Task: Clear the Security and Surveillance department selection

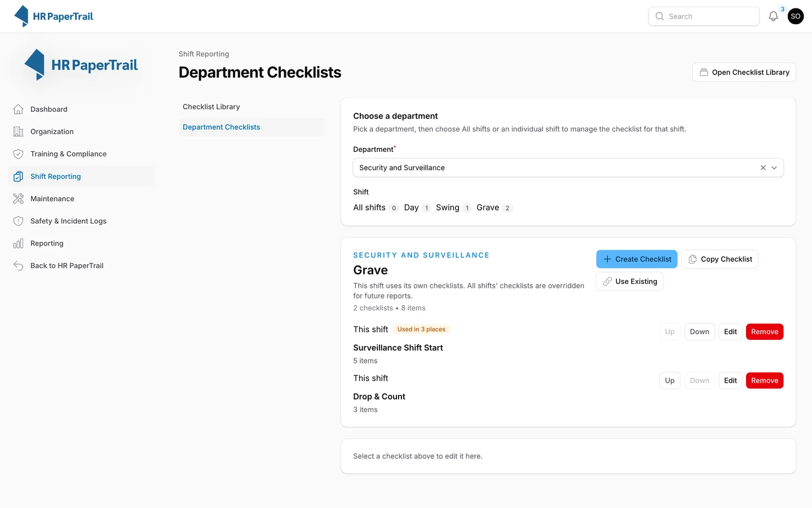Action: pos(763,168)
